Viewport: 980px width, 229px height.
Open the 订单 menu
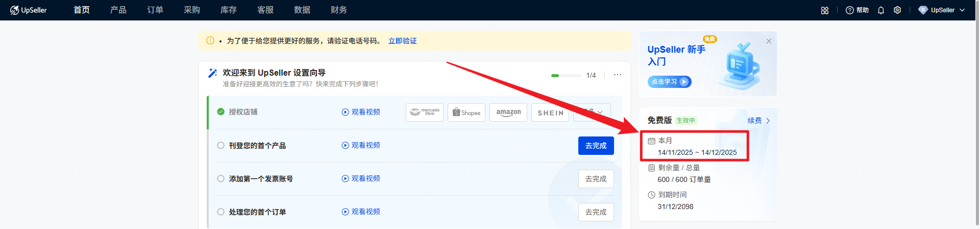(x=155, y=10)
